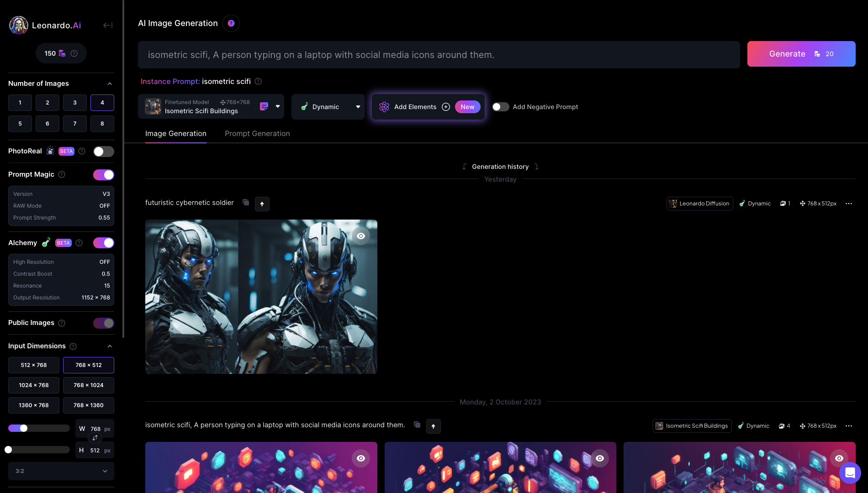The width and height of the screenshot is (868, 493).
Task: Swap width and height dimensions
Action: coord(95,438)
